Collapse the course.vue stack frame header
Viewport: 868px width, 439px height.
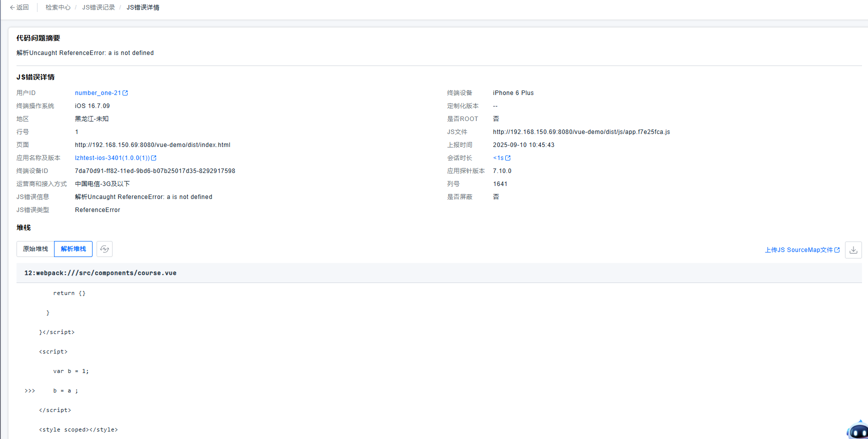click(100, 273)
